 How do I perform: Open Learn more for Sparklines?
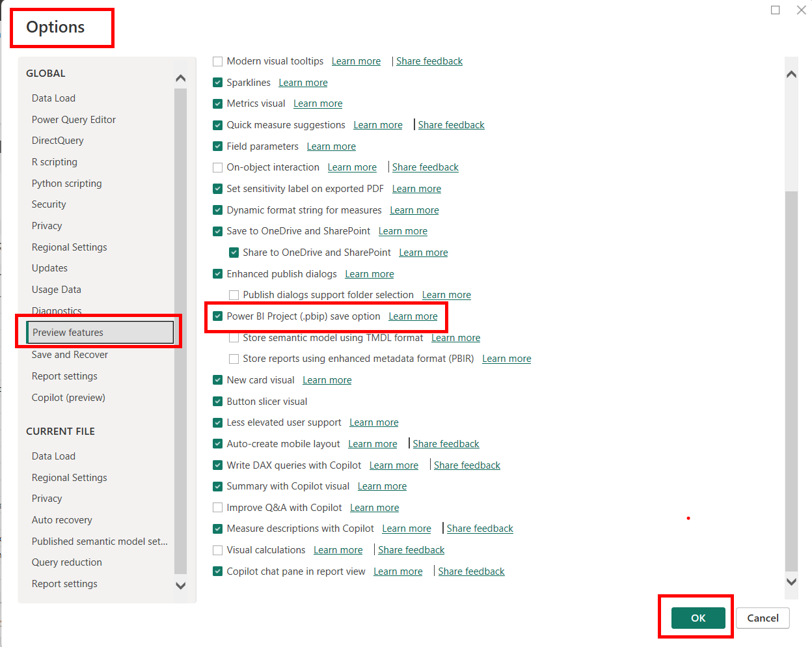[303, 83]
